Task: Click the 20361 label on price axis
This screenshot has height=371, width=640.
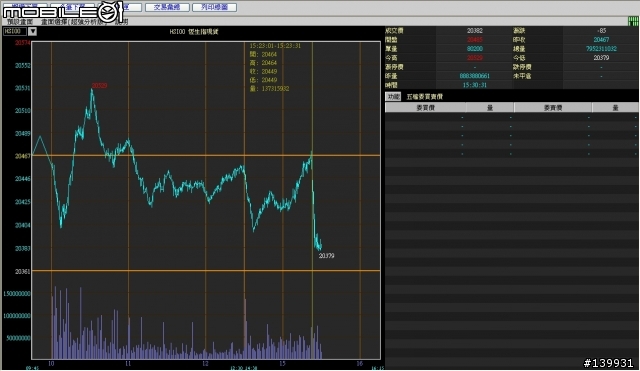Action: 23,271
